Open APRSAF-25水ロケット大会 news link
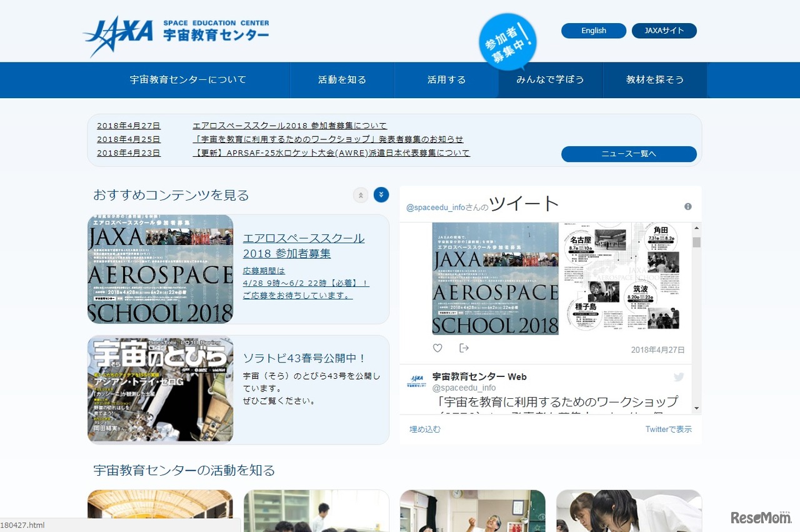 [x=331, y=153]
